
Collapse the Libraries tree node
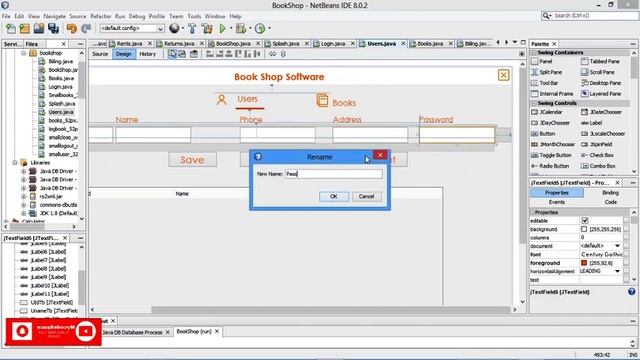coord(15,162)
